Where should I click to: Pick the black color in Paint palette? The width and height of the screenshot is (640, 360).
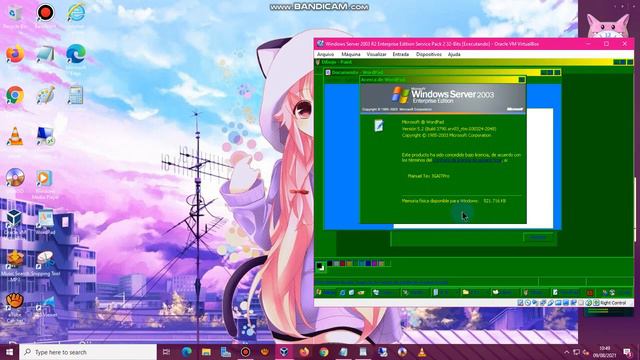pos(330,264)
